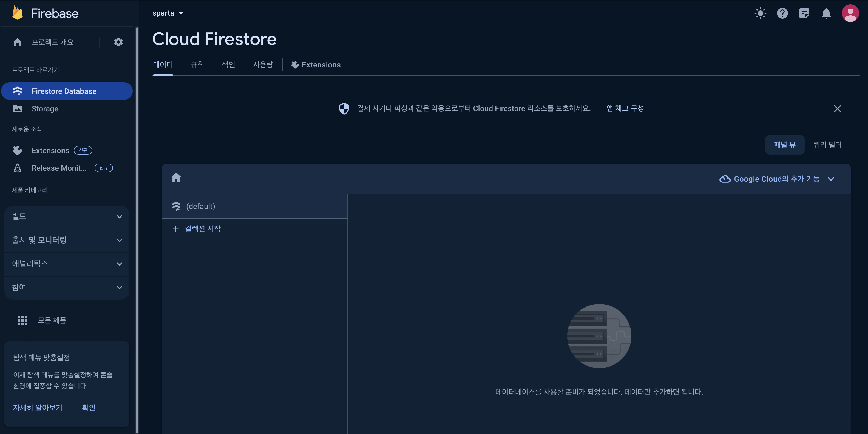868x434 pixels.
Task: Select Storage in sidebar
Action: (x=67, y=109)
